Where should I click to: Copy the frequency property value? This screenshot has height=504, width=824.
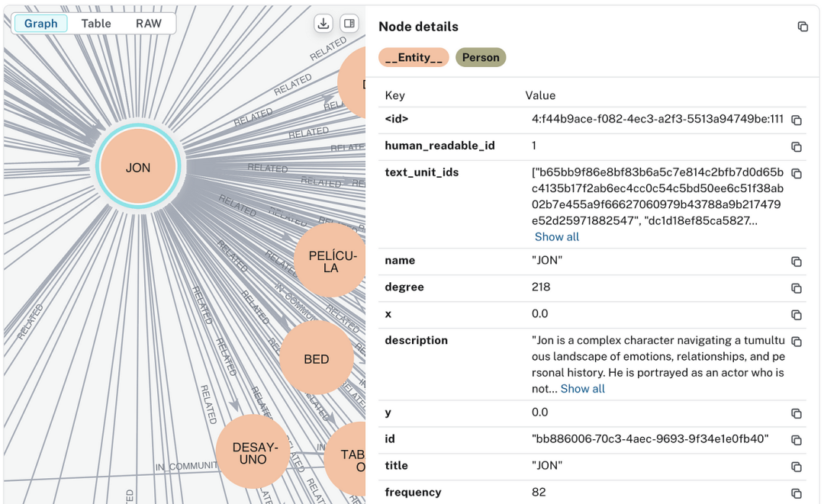point(796,493)
